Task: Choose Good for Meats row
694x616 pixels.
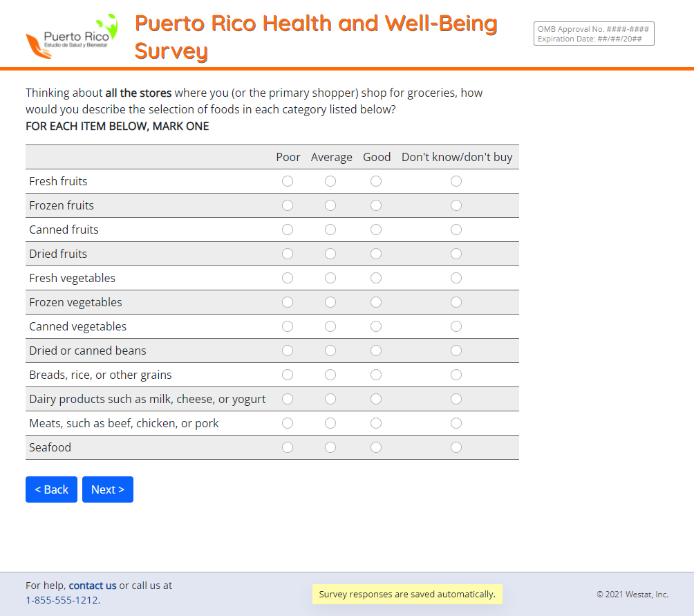Action: [376, 423]
